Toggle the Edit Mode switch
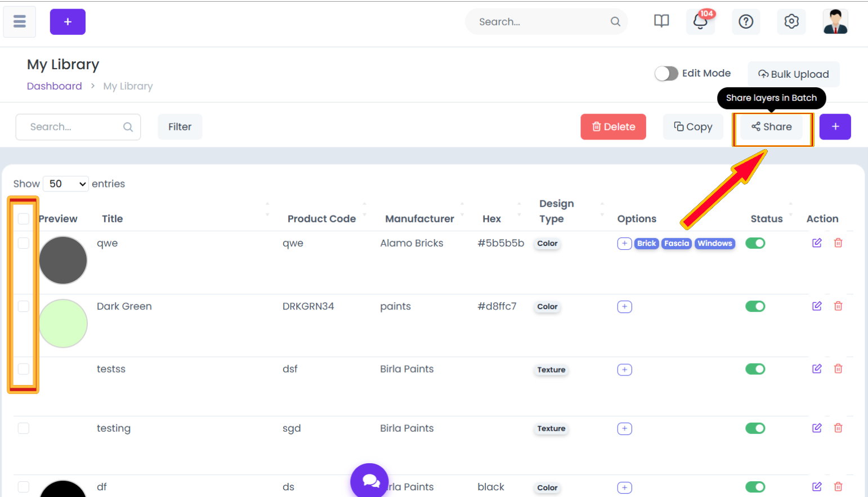 pos(666,74)
